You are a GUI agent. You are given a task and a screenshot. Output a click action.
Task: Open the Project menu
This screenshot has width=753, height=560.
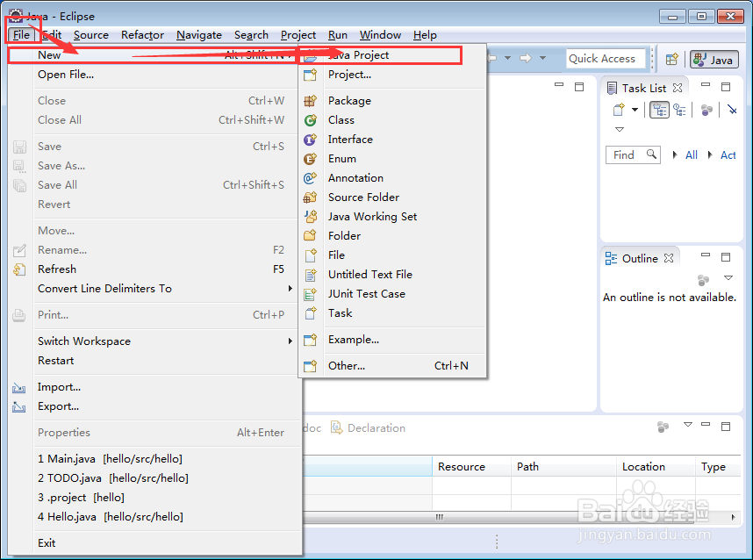[x=298, y=35]
